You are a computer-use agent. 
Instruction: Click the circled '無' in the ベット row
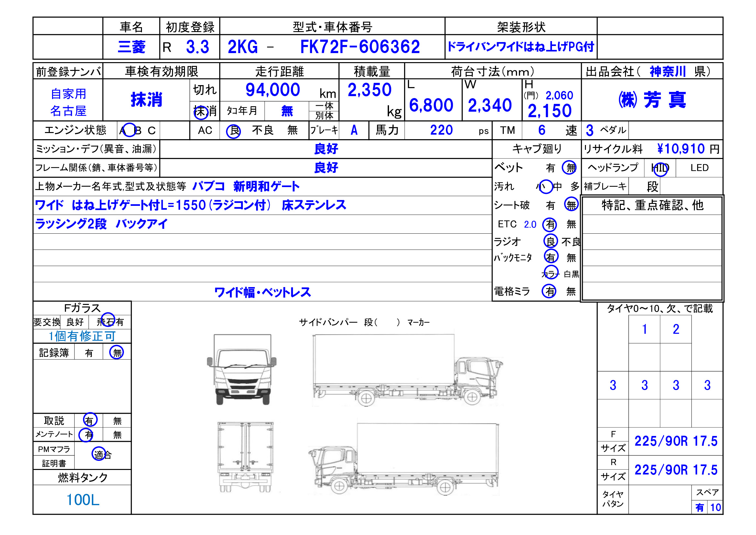[x=569, y=167]
